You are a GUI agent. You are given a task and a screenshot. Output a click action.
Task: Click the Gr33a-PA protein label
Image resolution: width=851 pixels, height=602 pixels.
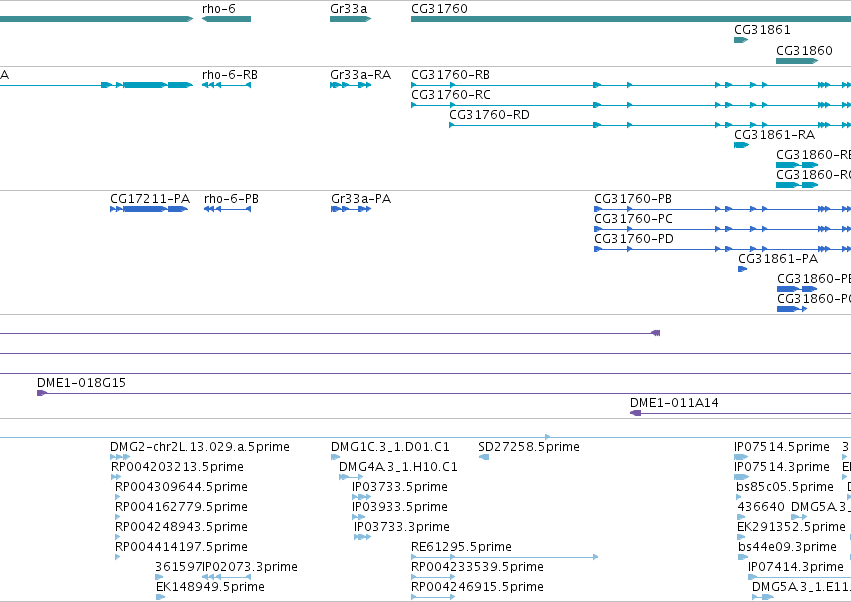click(x=361, y=199)
